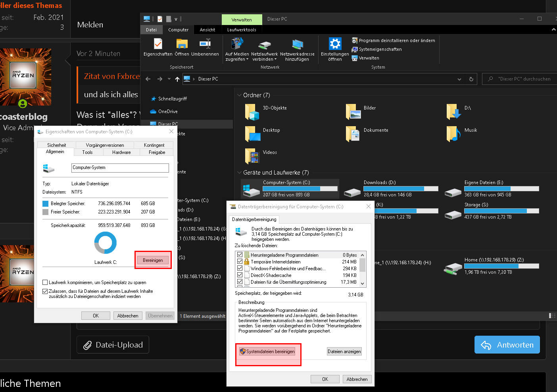Click the gray Freier Speicher swatch
The height and width of the screenshot is (392, 557).
[x=45, y=212]
